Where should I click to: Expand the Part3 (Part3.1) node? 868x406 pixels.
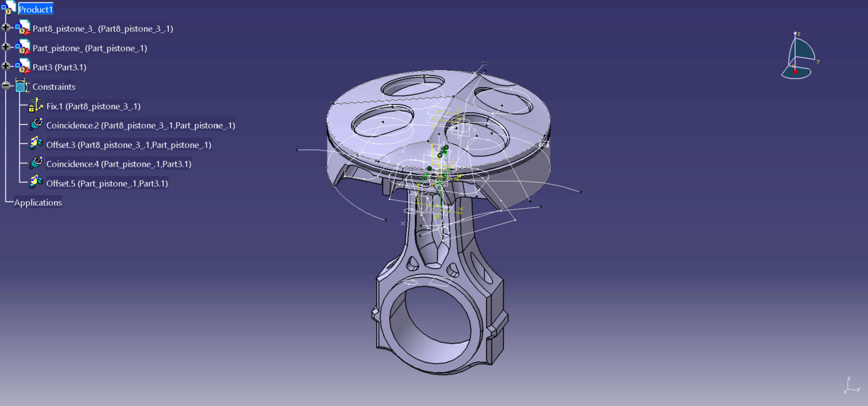(x=6, y=66)
